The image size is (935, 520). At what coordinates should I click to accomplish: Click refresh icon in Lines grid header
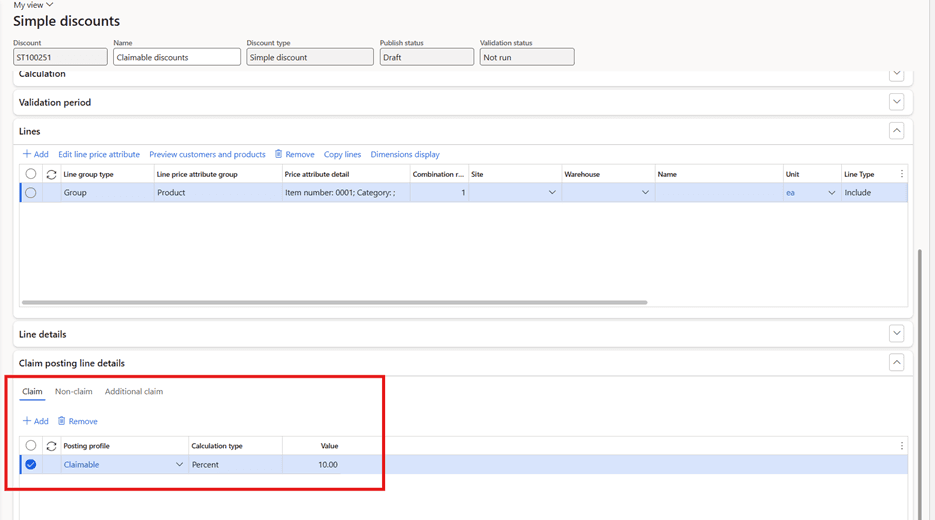[51, 174]
